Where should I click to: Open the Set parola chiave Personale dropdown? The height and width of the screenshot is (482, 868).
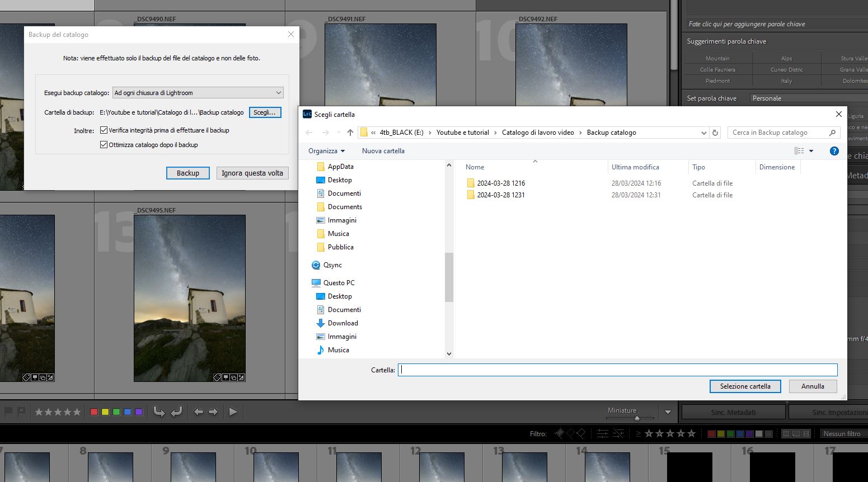809,98
